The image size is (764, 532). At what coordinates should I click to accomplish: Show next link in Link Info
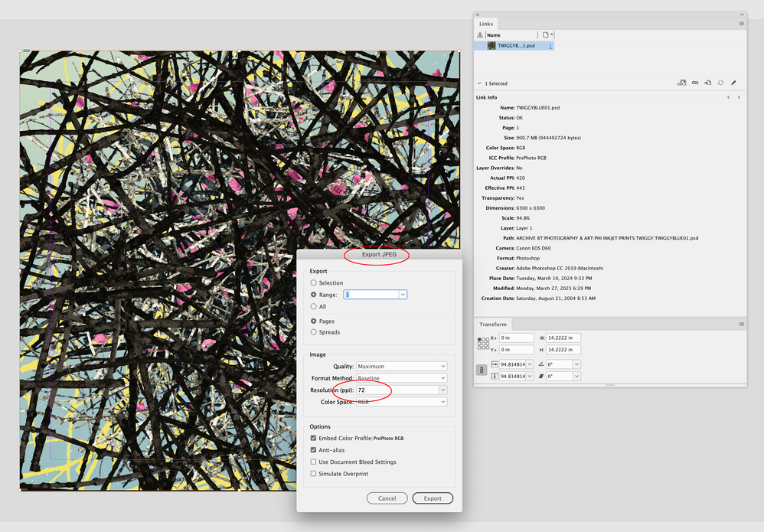pyautogui.click(x=740, y=97)
